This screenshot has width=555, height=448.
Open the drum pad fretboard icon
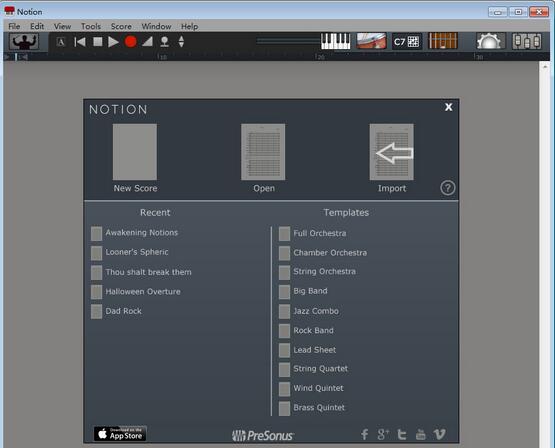coord(443,41)
